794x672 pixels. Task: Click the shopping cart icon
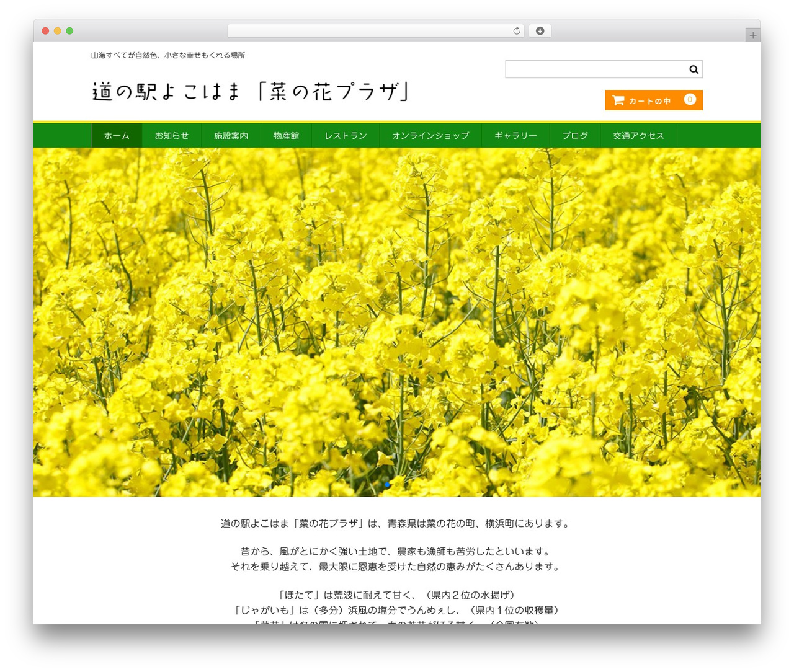[618, 100]
